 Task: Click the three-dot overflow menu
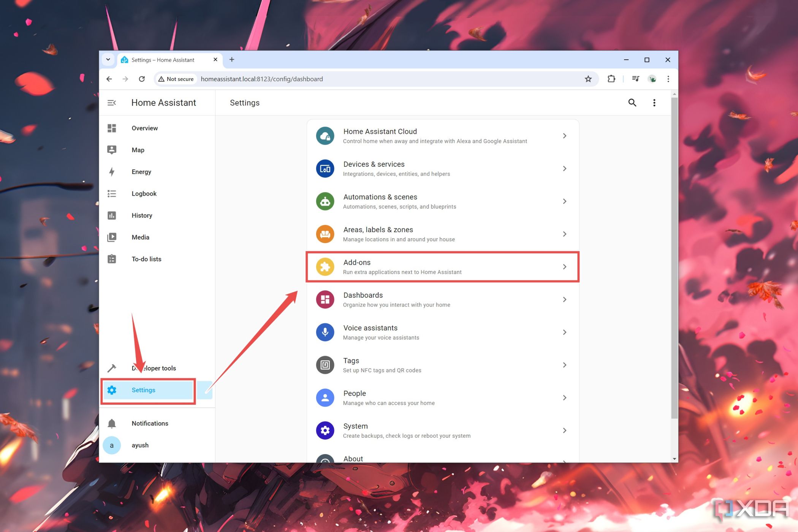pos(654,102)
